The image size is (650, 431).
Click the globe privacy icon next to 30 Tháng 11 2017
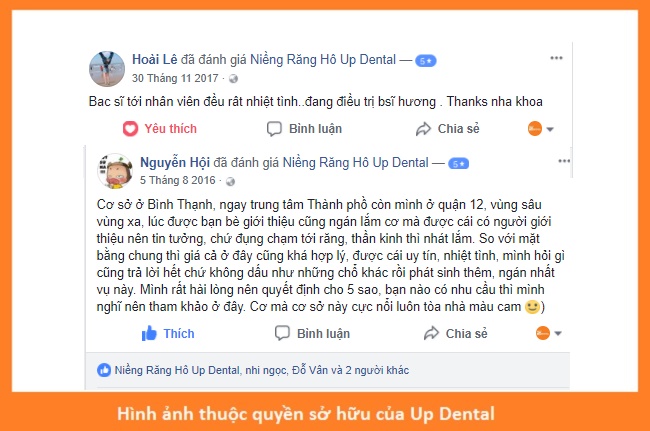click(x=233, y=78)
